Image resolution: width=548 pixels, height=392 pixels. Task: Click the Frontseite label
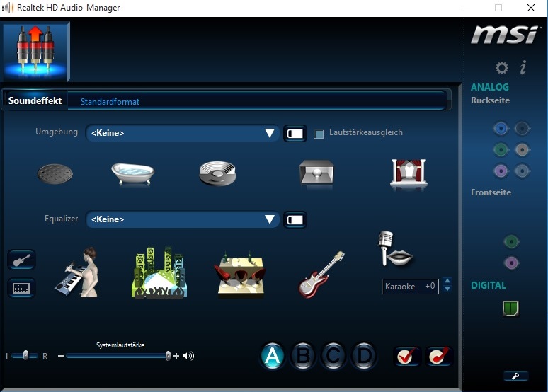tap(491, 192)
